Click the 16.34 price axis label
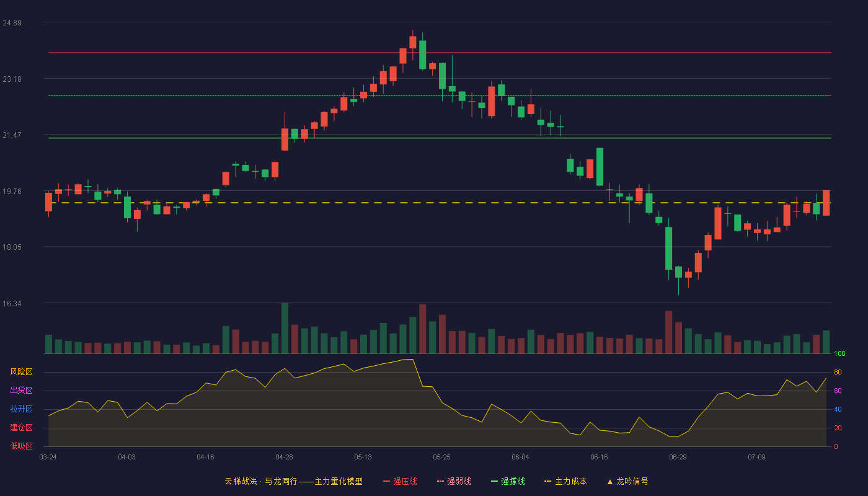Screen dimensions: 868x496 tap(12, 304)
